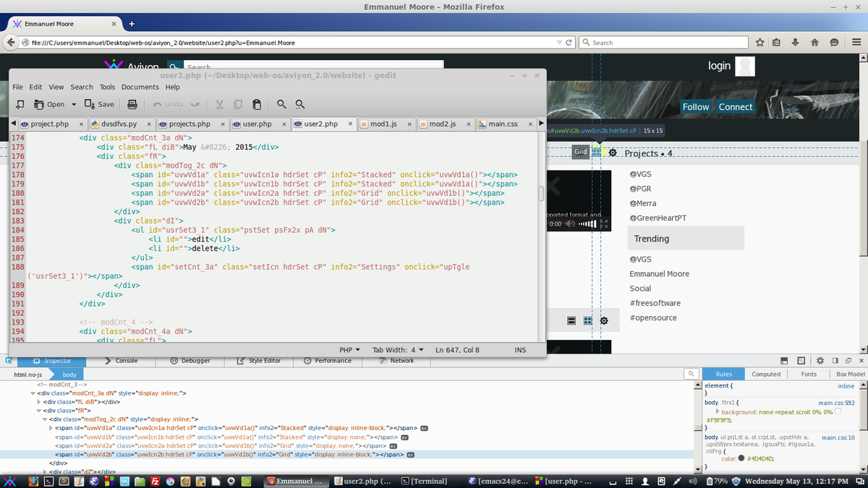Screen dimensions: 868x488
Task: Open the Firefox chat bubble icon
Action: [834, 43]
